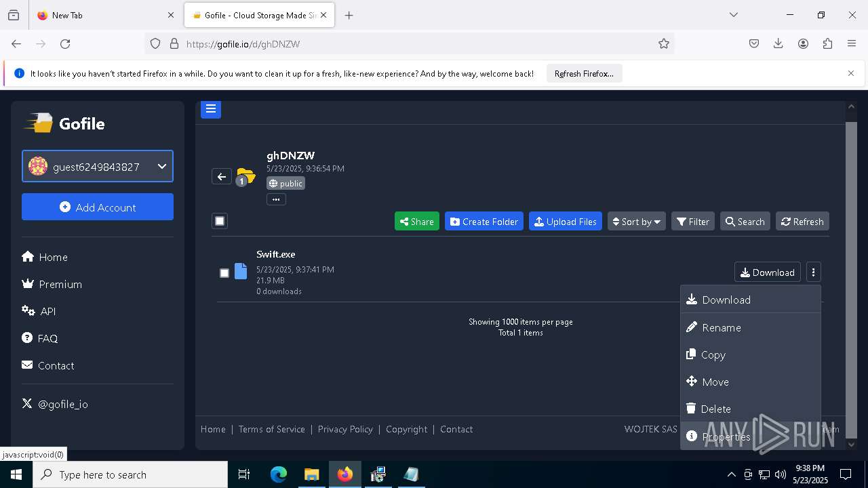Image resolution: width=868 pixels, height=488 pixels.
Task: Click the Firefox taskbar icon
Action: pyautogui.click(x=345, y=474)
